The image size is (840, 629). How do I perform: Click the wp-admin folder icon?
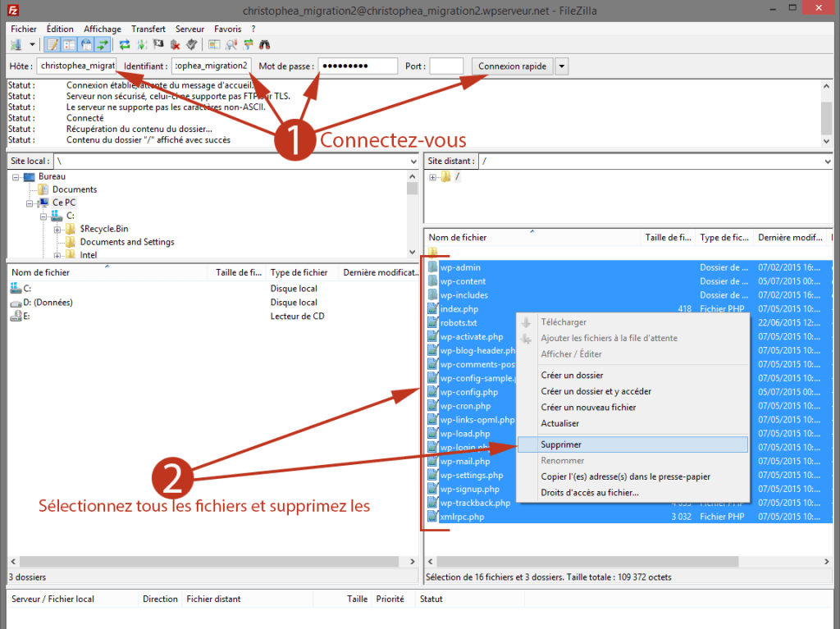tap(433, 267)
